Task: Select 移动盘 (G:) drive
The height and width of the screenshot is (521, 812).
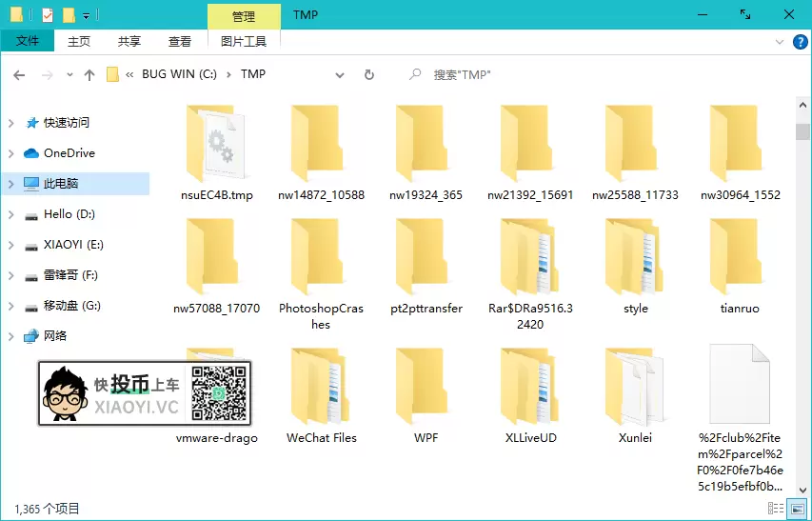Action: [72, 306]
